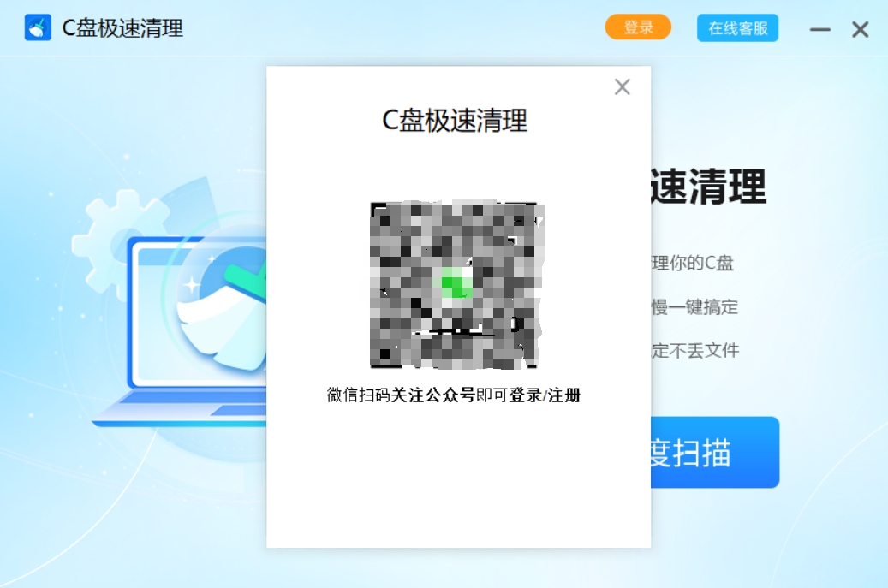The image size is (888, 588).
Task: Click the 慢一键搞定 feature line
Action: 694,306
